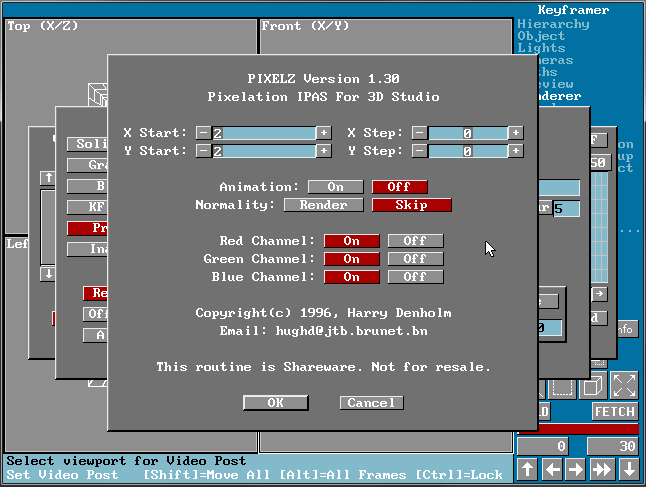
Task: Cancel the PIXELZ dialog
Action: point(372,403)
